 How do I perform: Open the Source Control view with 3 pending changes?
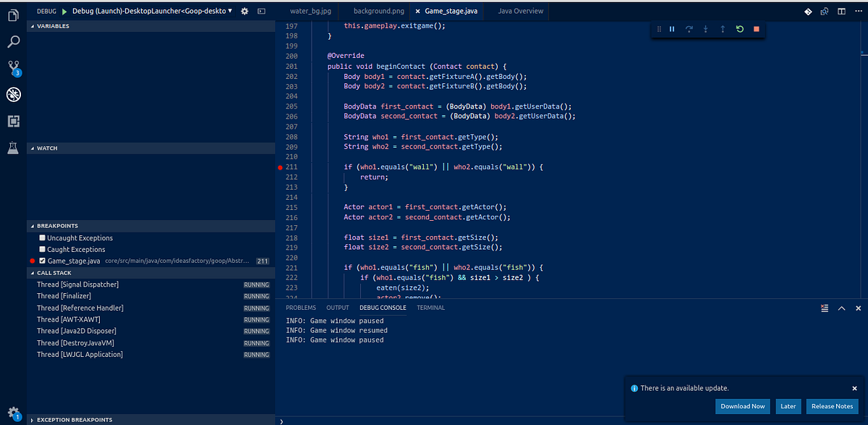coord(12,68)
